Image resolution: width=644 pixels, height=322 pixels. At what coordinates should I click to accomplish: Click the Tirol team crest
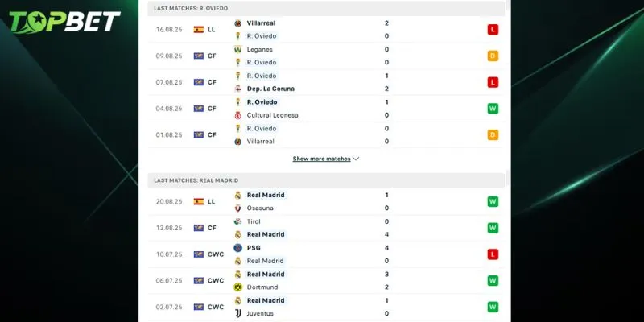tap(237, 221)
